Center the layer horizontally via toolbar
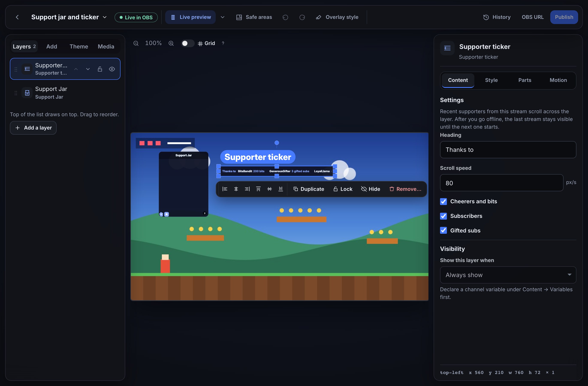Image resolution: width=588 pixels, height=386 pixels. click(236, 189)
